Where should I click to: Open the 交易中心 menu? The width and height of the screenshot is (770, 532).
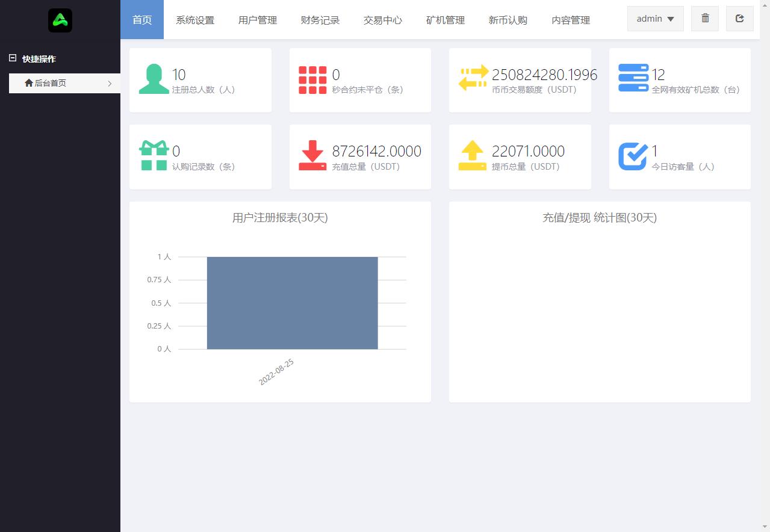[383, 20]
